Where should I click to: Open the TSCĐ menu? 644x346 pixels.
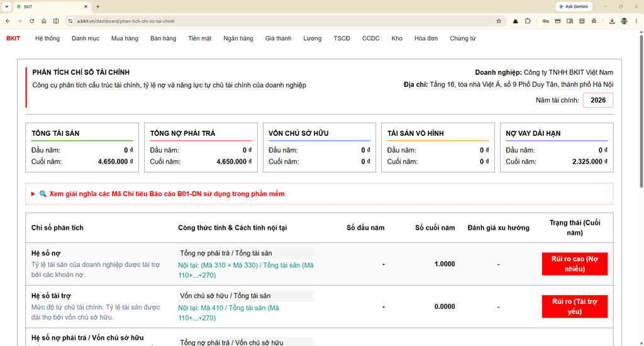(x=341, y=38)
